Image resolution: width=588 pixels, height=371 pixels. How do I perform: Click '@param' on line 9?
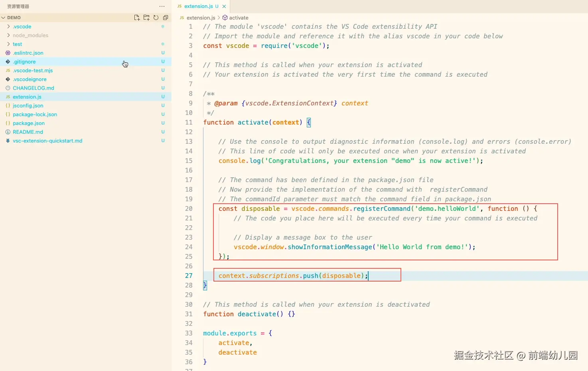pos(226,103)
